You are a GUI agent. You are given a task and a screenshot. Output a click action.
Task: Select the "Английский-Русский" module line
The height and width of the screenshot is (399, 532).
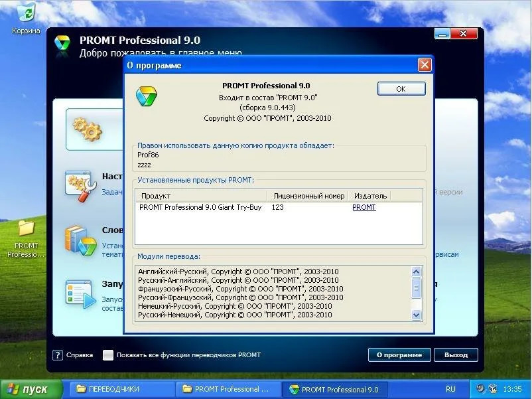[239, 272]
